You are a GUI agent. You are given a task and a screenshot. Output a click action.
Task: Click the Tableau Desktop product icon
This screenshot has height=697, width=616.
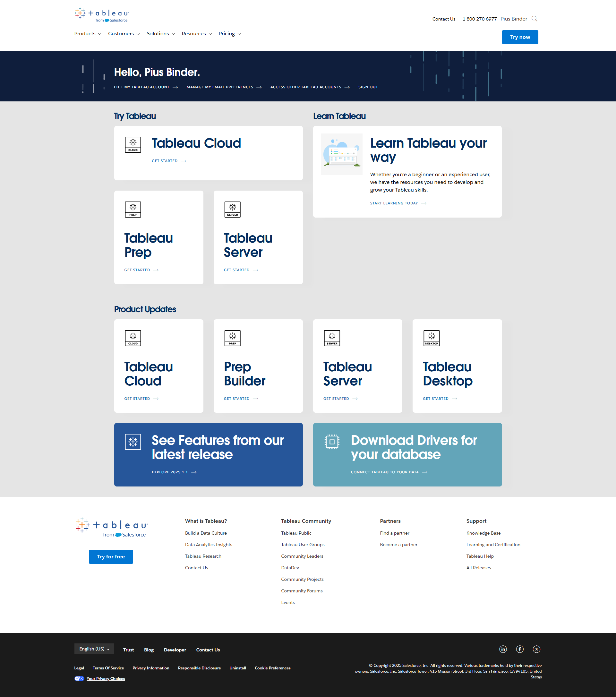431,338
